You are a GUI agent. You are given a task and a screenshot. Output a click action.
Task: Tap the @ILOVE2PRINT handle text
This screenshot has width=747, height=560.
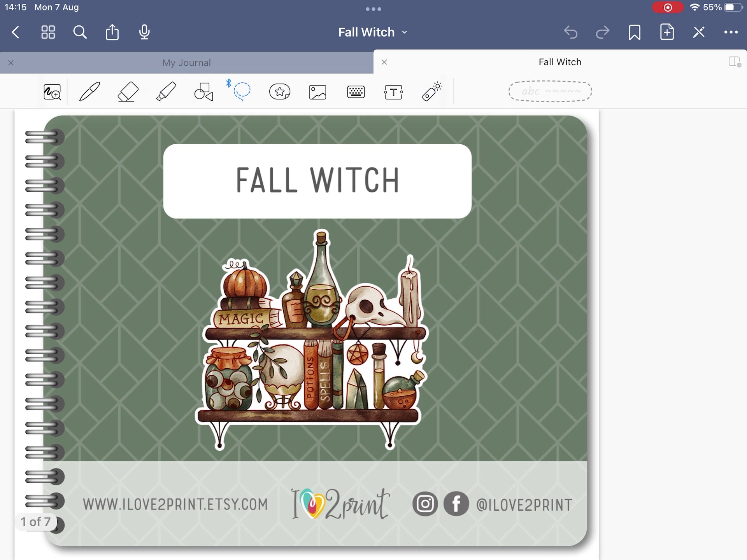tap(524, 505)
